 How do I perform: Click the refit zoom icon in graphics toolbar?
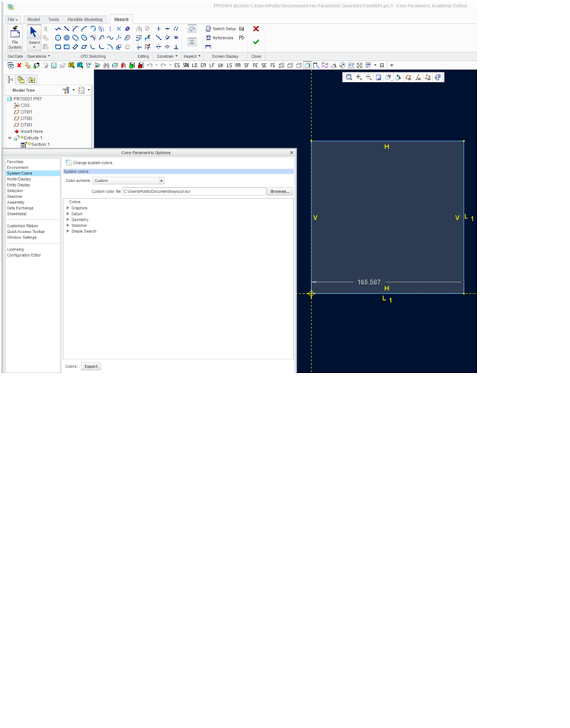(349, 78)
